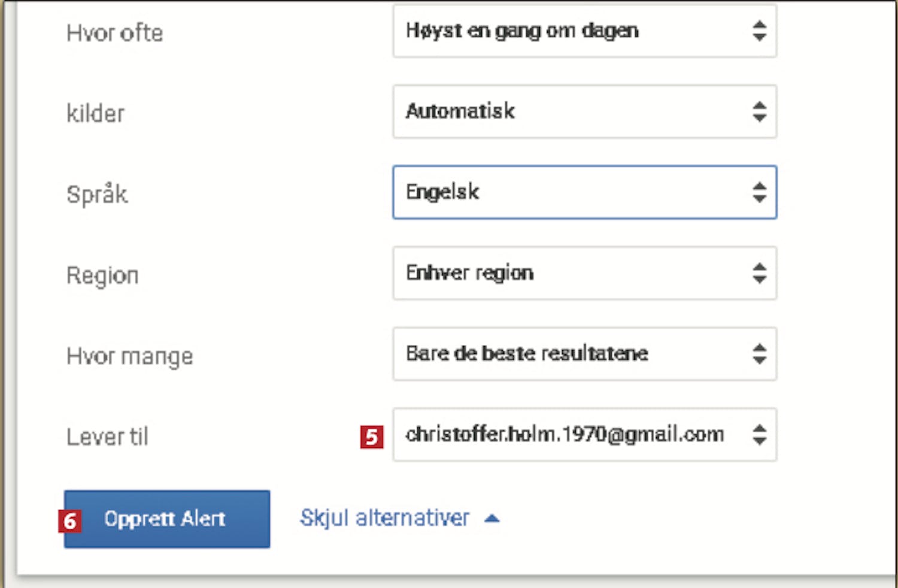Click the 'Hvor ofte' label

(114, 33)
